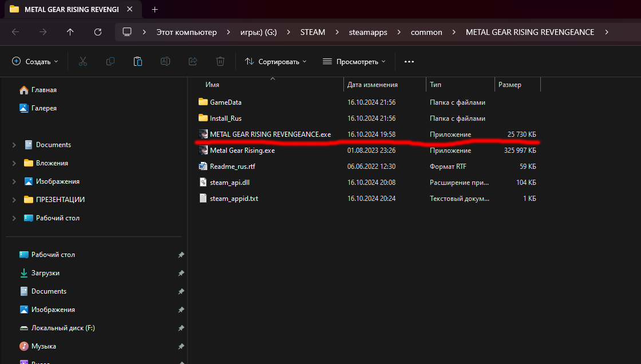The height and width of the screenshot is (364, 641).
Task: Click the Delete trash icon
Action: [220, 61]
